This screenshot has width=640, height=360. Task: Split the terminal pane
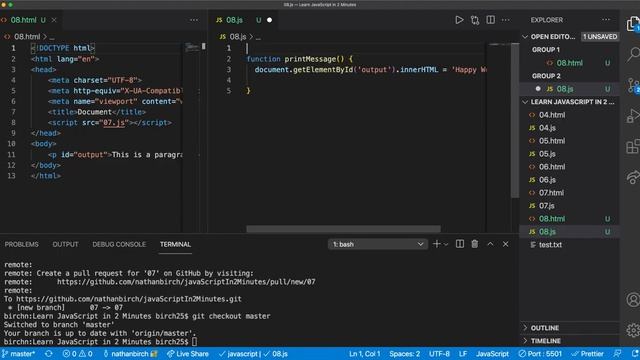[460, 244]
